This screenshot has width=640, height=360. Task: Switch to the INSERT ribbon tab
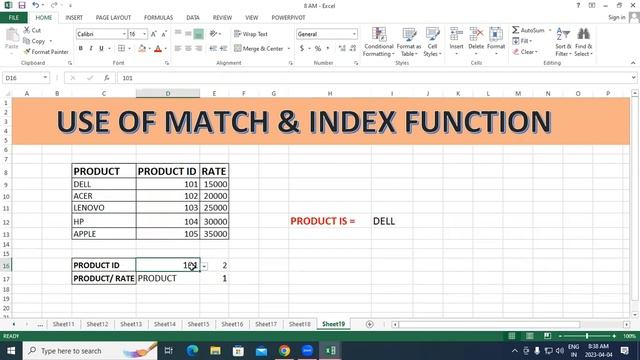(74, 18)
